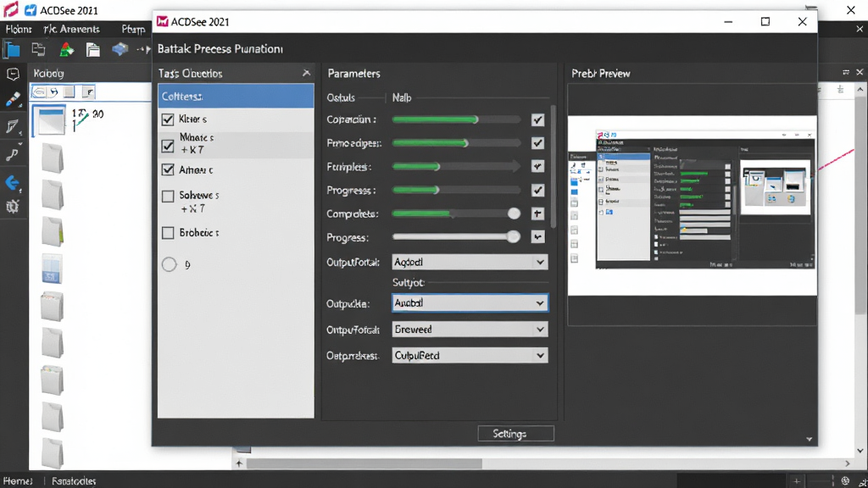Viewport: 868px width, 488px height.
Task: Click the red and green colorful toolbar icon
Action: click(x=66, y=50)
